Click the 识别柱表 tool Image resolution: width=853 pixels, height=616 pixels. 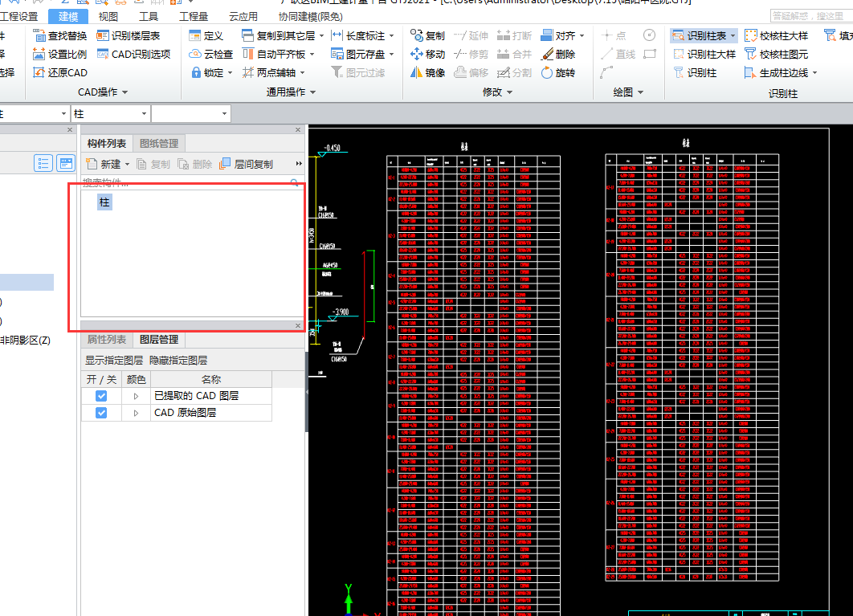[700, 36]
